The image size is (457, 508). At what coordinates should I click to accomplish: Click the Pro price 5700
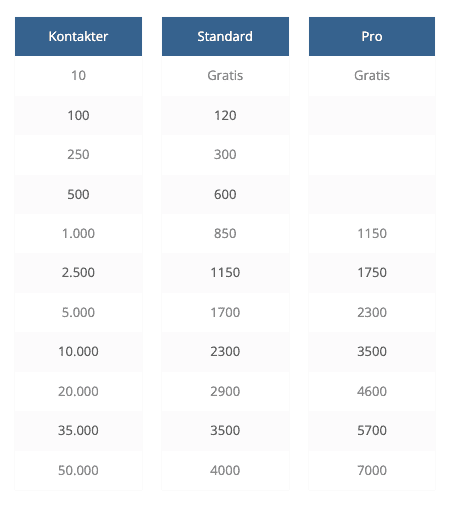[x=372, y=431]
